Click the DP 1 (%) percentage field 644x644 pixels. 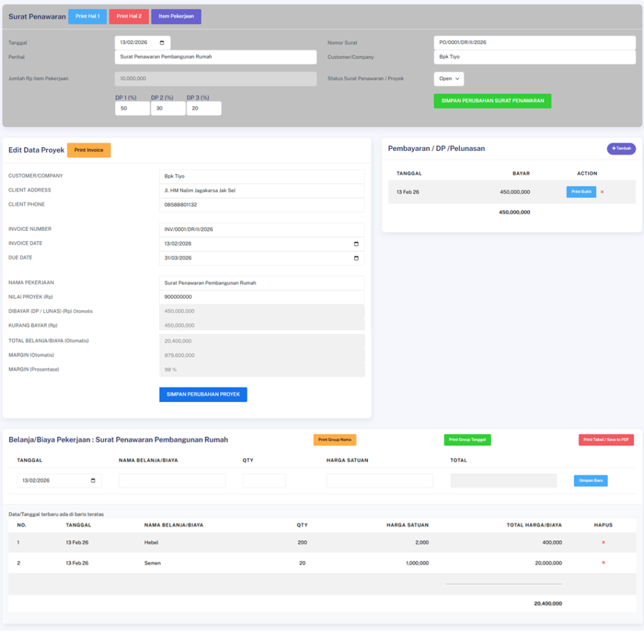point(132,108)
